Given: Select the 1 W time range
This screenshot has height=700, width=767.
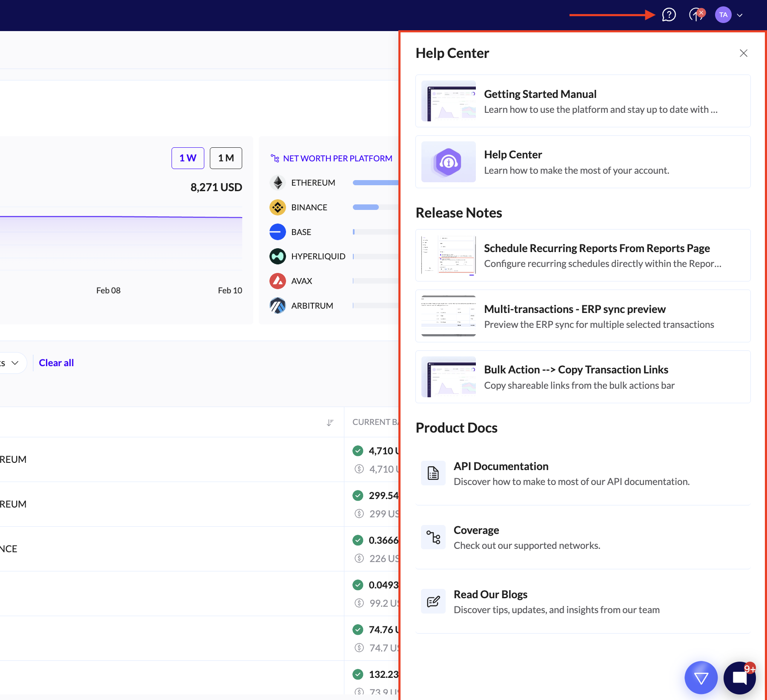Looking at the screenshot, I should (188, 158).
